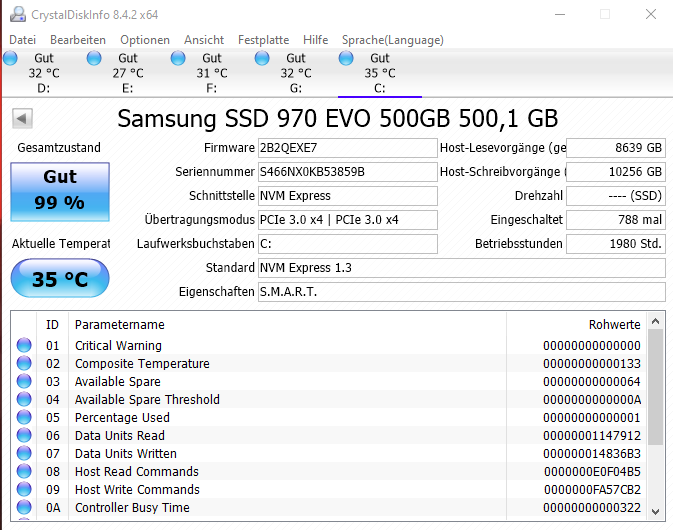Open the Festplatte menu
This screenshot has width=673, height=530.
click(x=264, y=40)
